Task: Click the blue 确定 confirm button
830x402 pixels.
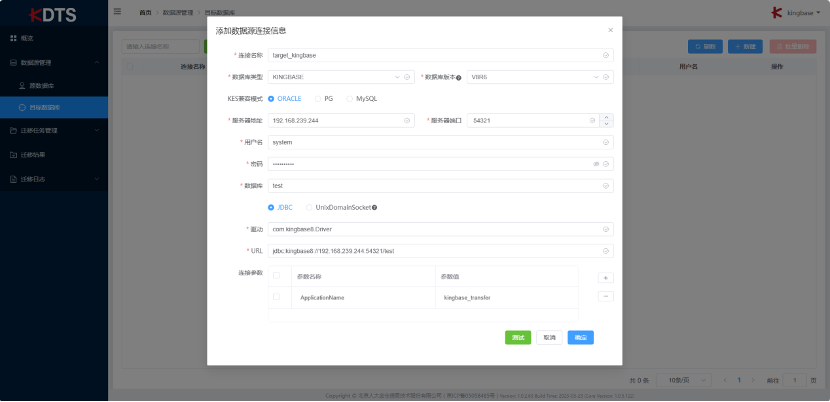Action: (581, 337)
